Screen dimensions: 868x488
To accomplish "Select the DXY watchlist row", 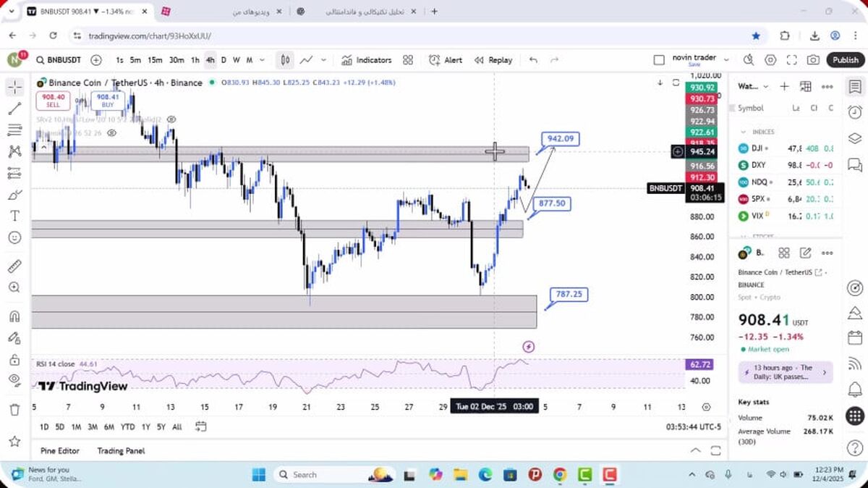I will pos(786,165).
